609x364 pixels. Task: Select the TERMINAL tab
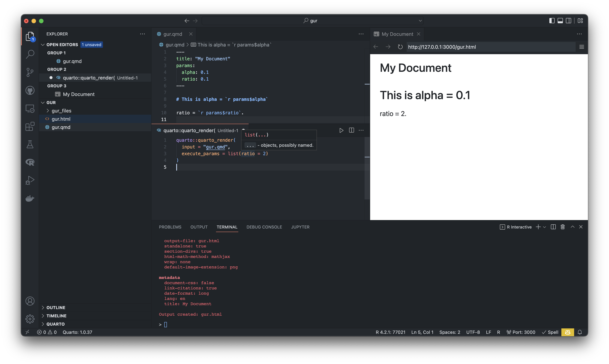(227, 227)
